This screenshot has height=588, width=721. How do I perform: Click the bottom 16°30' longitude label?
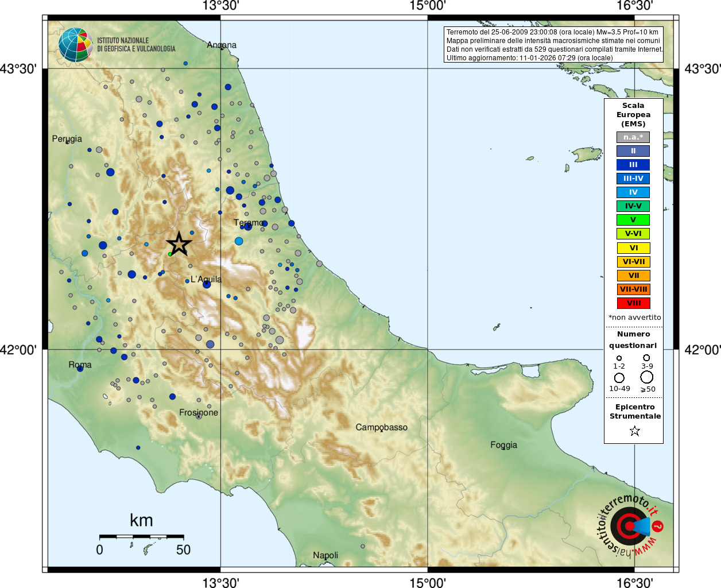[634, 582]
